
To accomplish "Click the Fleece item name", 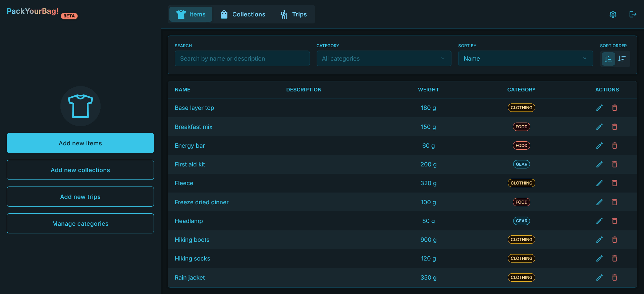I will pyautogui.click(x=184, y=183).
